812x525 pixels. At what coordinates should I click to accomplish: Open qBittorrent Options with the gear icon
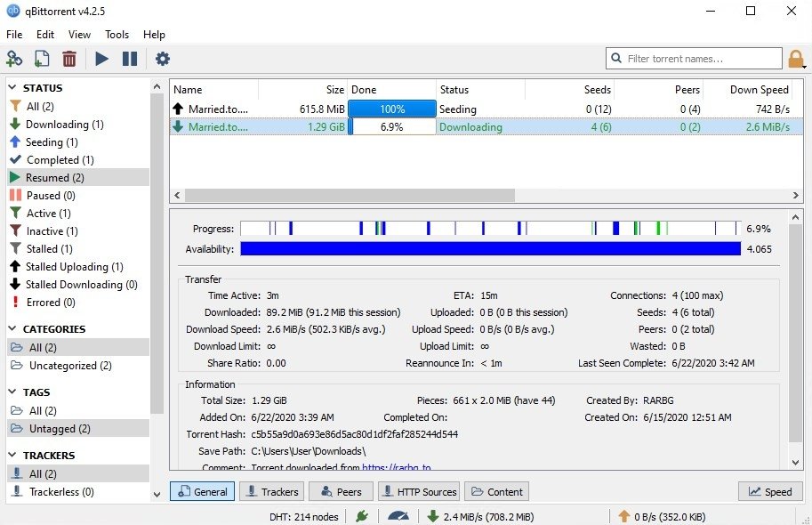(162, 58)
